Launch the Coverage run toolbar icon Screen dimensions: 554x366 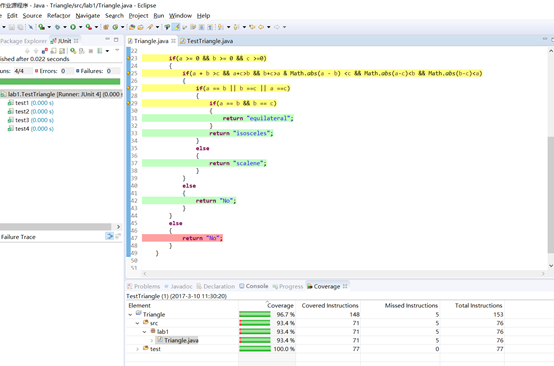point(42,27)
